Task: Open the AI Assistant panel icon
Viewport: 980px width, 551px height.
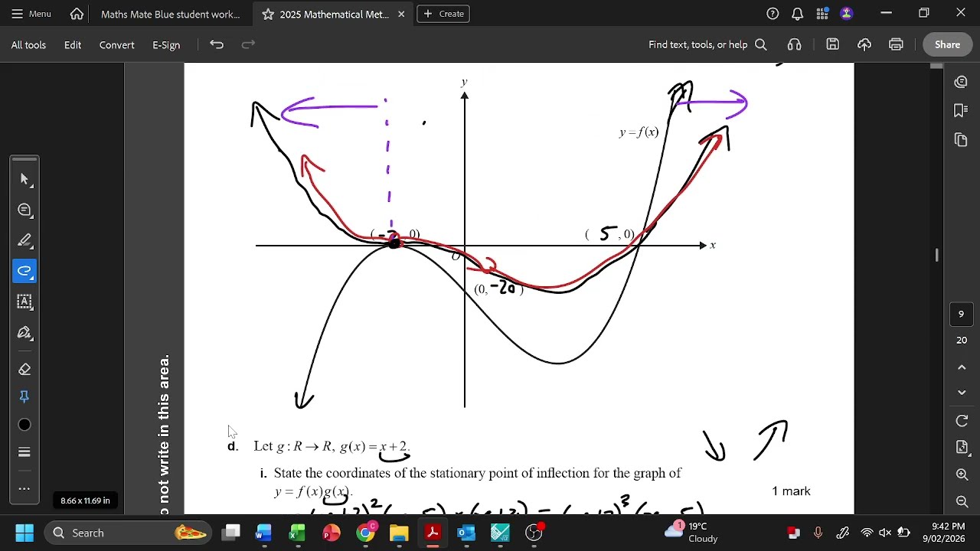Action: click(x=961, y=81)
